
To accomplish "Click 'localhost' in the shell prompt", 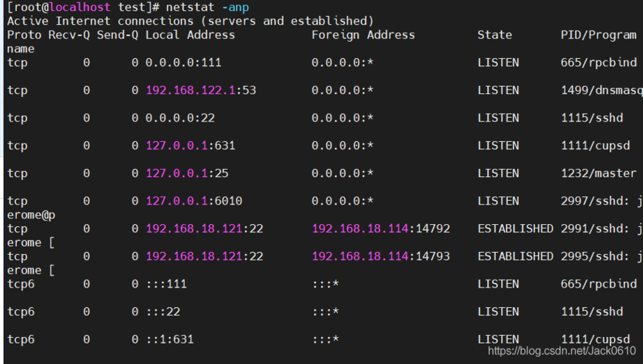I will click(x=79, y=7).
